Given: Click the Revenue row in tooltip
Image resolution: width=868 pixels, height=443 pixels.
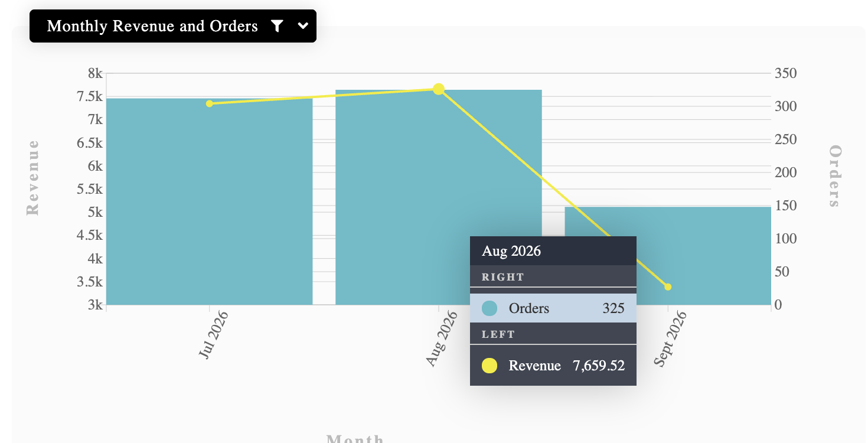Looking at the screenshot, I should [x=553, y=366].
